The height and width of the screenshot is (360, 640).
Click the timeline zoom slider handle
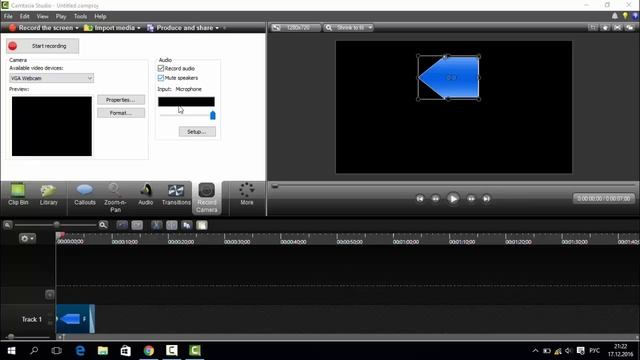click(x=56, y=225)
